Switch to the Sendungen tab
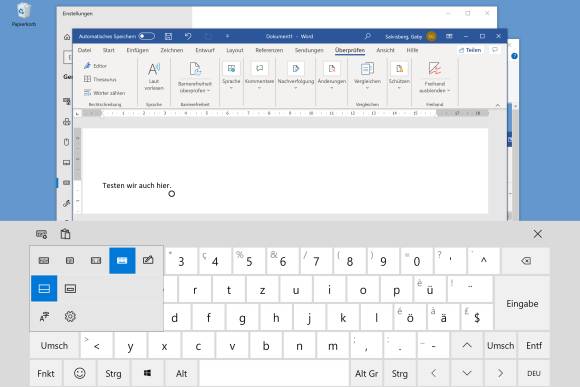 (309, 50)
